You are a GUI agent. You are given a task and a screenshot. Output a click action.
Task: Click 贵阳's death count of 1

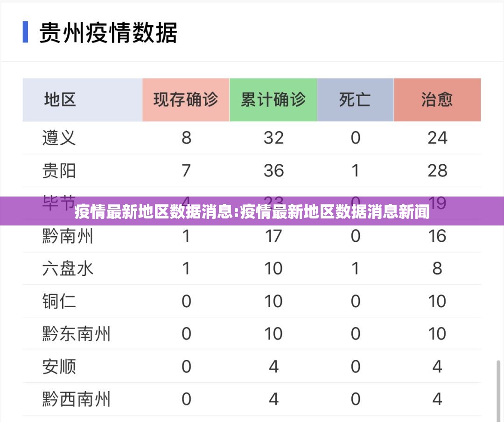(356, 170)
